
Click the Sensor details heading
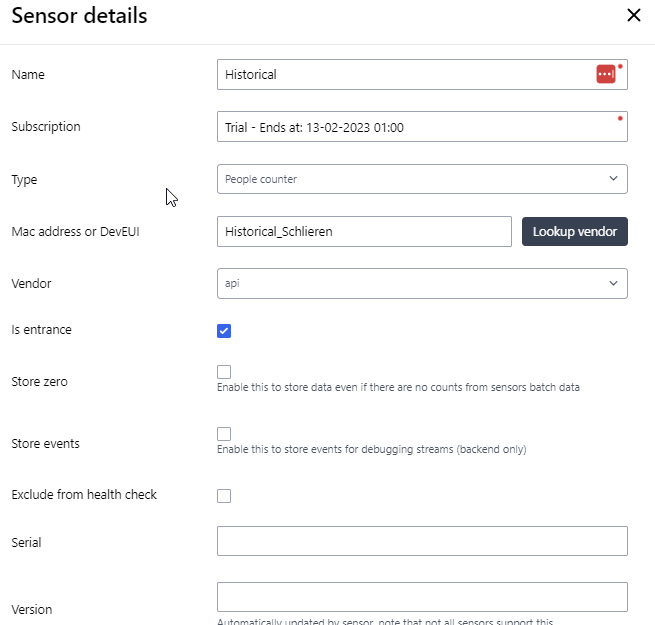click(x=79, y=16)
